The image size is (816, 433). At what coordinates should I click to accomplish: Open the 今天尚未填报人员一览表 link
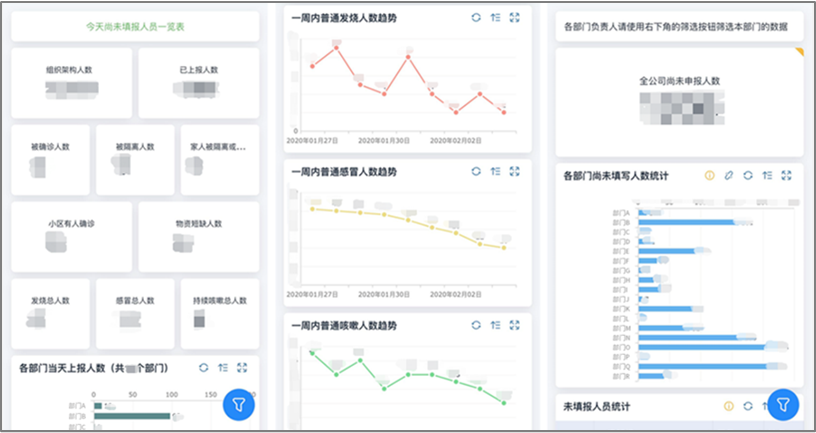(x=135, y=27)
